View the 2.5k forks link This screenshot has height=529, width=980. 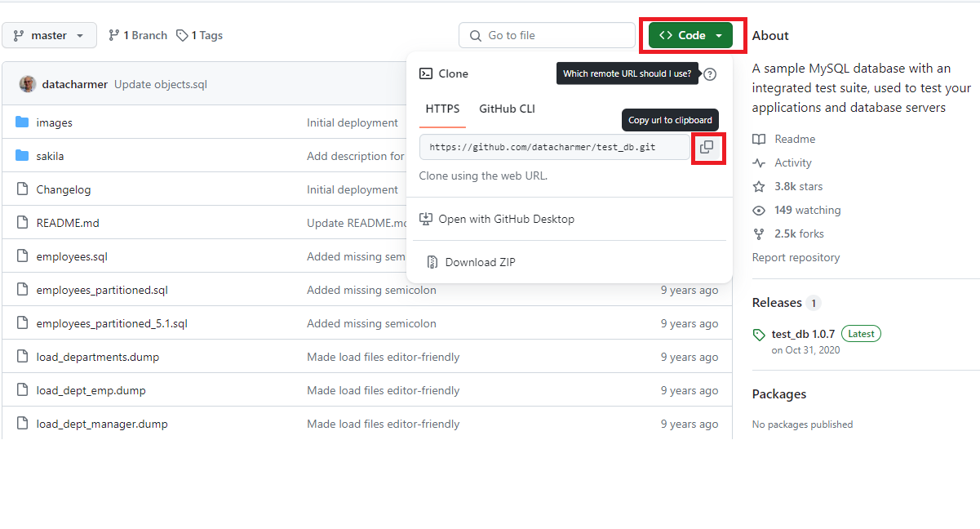[799, 233]
